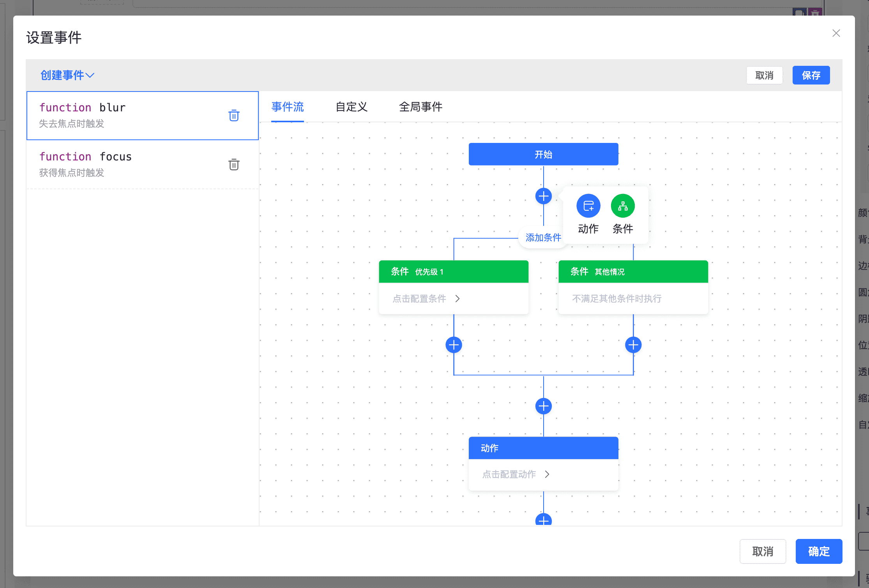The width and height of the screenshot is (869, 588).
Task: Click plus node below the 动作 block
Action: point(543,521)
